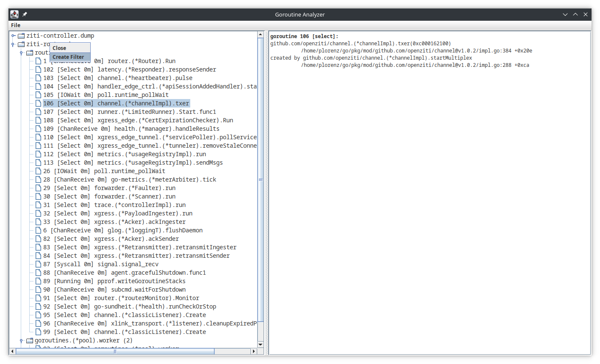The height and width of the screenshot is (364, 600).
Task: Select goroutine 89 pprof.writeGoroutineStacks
Action: tap(114, 281)
